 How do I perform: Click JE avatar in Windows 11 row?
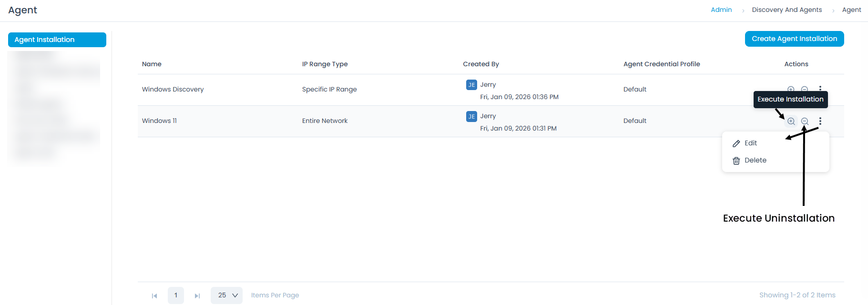pyautogui.click(x=471, y=116)
